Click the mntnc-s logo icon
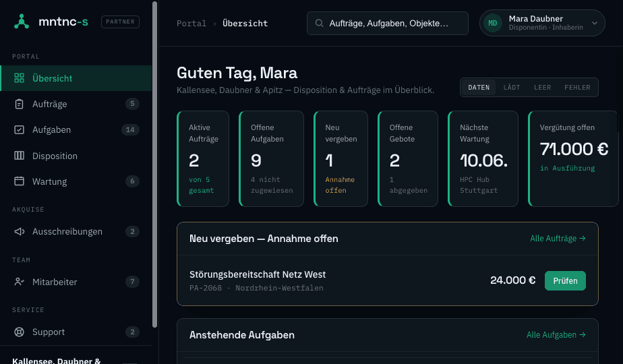Viewport: 623px width, 364px height. point(22,22)
